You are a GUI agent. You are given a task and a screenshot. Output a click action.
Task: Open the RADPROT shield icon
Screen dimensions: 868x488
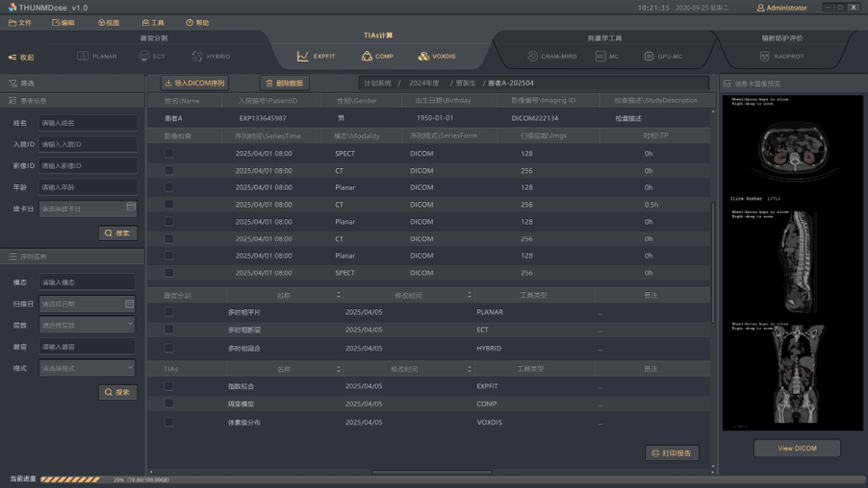click(765, 56)
